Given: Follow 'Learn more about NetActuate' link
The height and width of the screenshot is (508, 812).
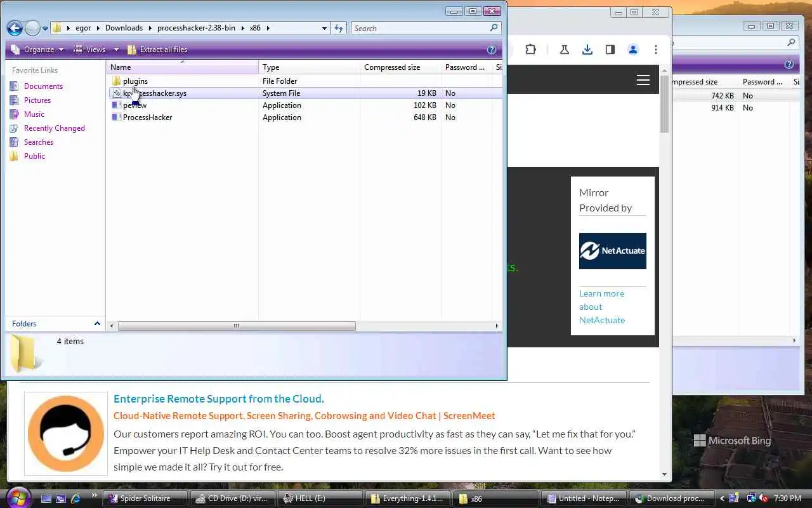Looking at the screenshot, I should tap(602, 307).
